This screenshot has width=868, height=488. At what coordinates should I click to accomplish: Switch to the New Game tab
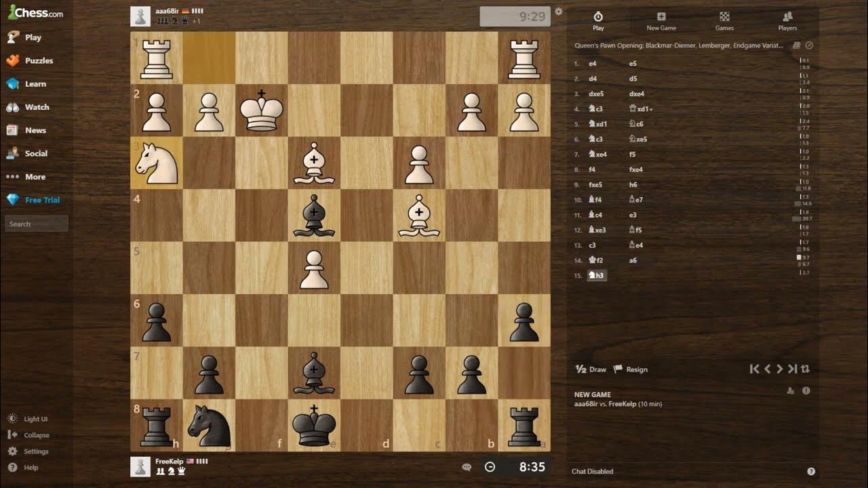coord(661,21)
